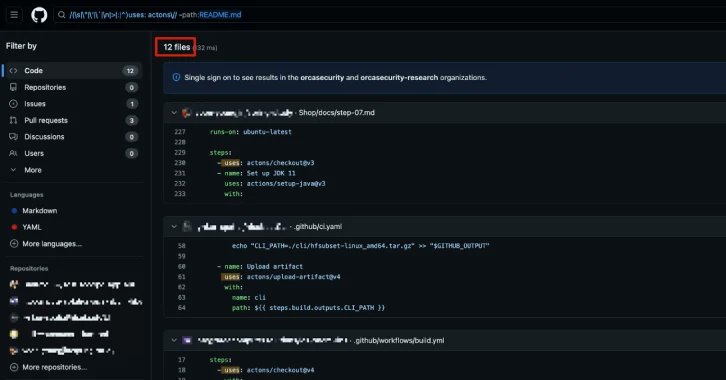Click the Repositories icon in sidebar
The width and height of the screenshot is (726, 380).
pos(13,87)
